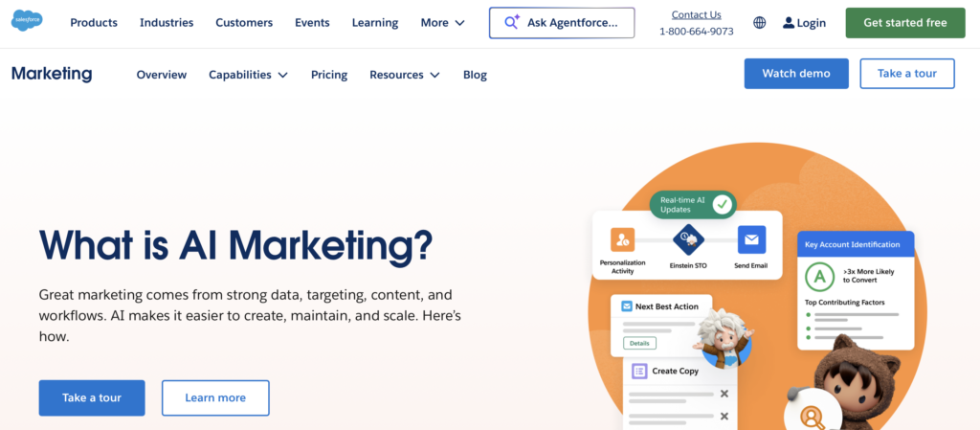
Task: Click the first X under Create Copy
Action: (724, 394)
